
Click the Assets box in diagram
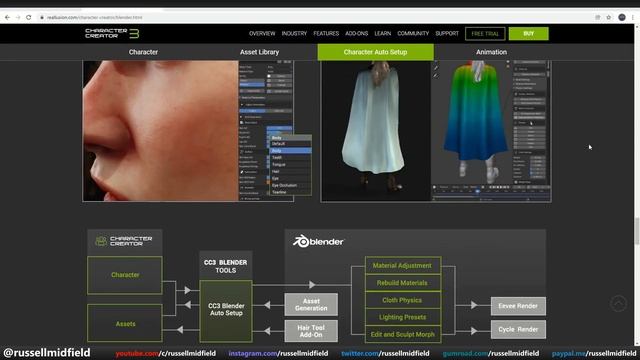[x=125, y=324]
